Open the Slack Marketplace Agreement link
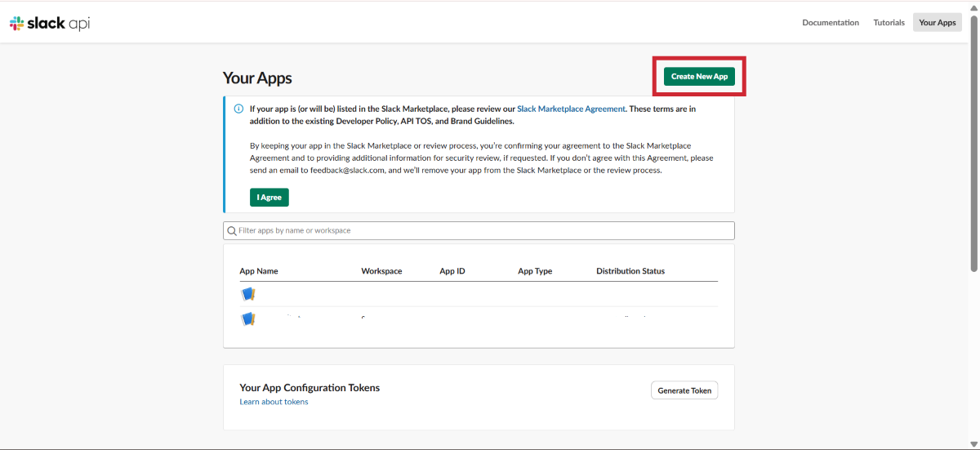Viewport: 980px width, 450px height. [571, 109]
